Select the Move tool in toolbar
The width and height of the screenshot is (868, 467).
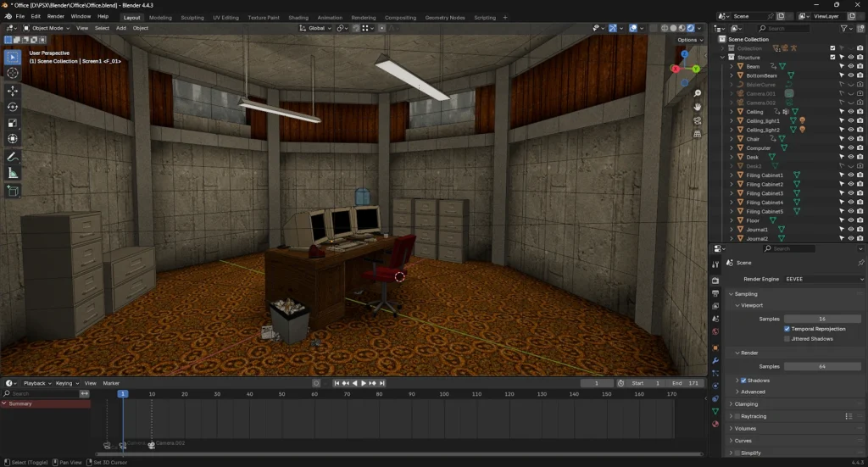pyautogui.click(x=12, y=90)
